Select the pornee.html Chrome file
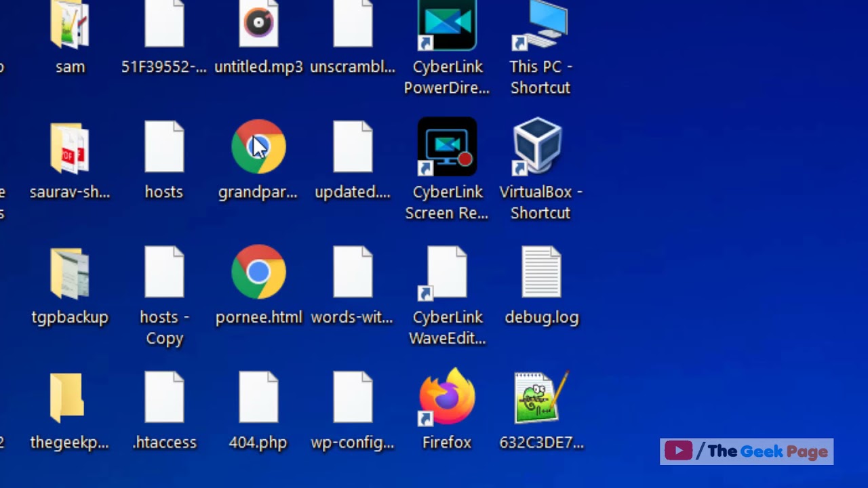This screenshot has height=488, width=868. (x=258, y=272)
